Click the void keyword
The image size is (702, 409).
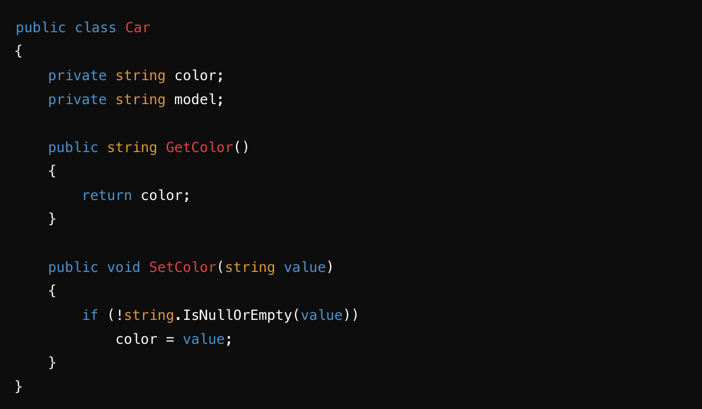click(x=124, y=267)
